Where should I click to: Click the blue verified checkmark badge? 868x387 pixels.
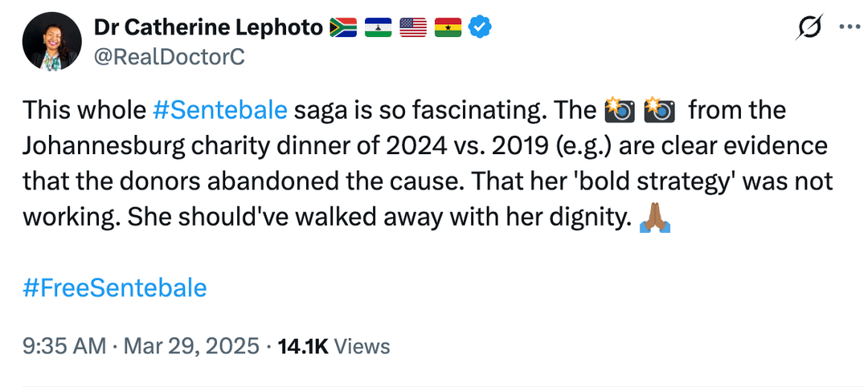(x=481, y=28)
